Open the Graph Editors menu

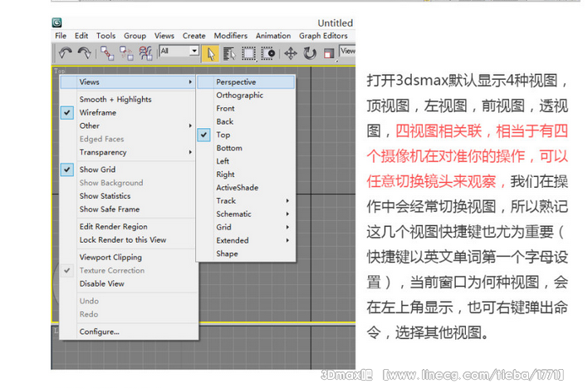[323, 36]
